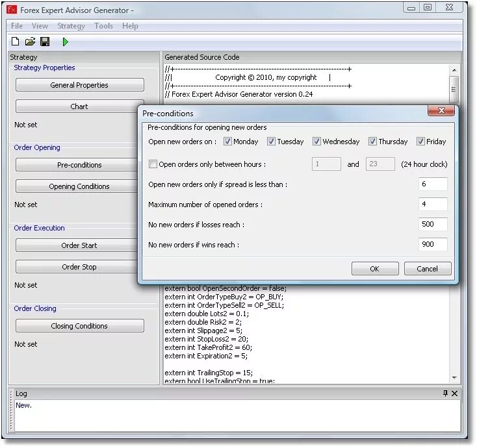Click 'extern int OrderTypeSell2 = OP_SELL;' line
Image resolution: width=477 pixels, height=448 pixels.
pos(224,305)
